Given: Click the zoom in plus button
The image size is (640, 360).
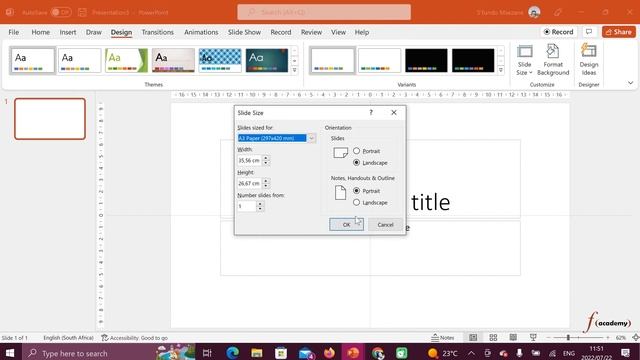Looking at the screenshot, I should click(608, 338).
